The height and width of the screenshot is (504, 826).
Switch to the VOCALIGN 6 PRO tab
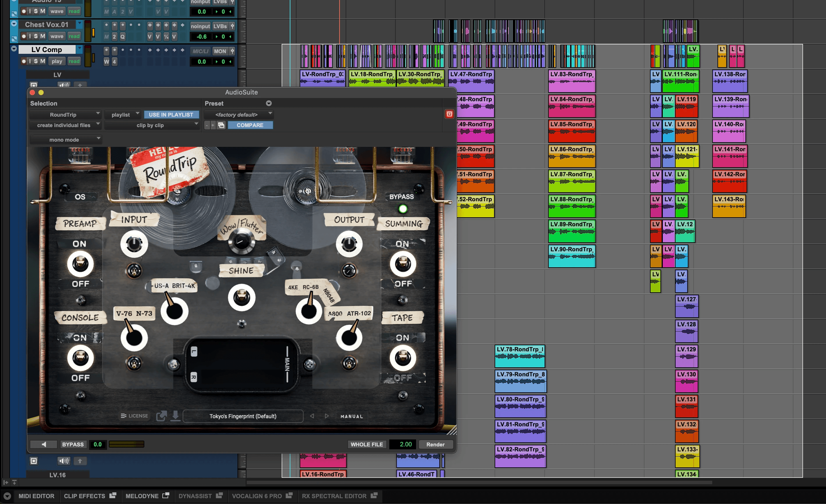click(257, 496)
